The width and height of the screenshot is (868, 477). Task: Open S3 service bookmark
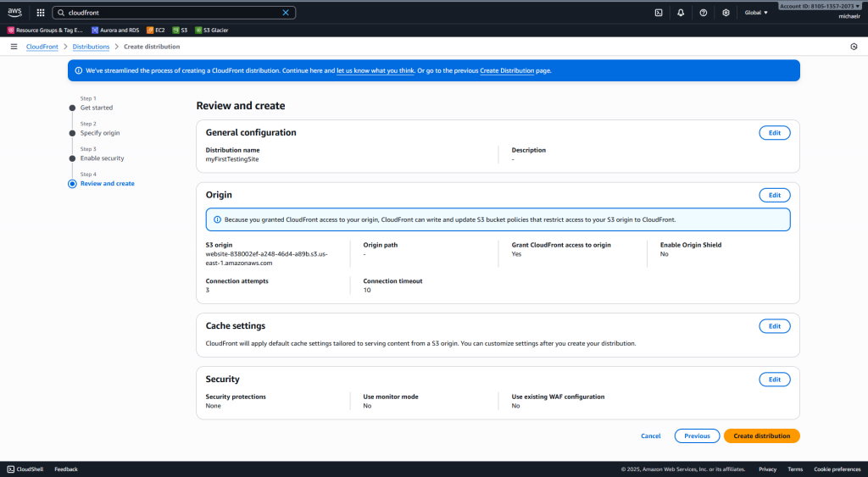pos(180,30)
